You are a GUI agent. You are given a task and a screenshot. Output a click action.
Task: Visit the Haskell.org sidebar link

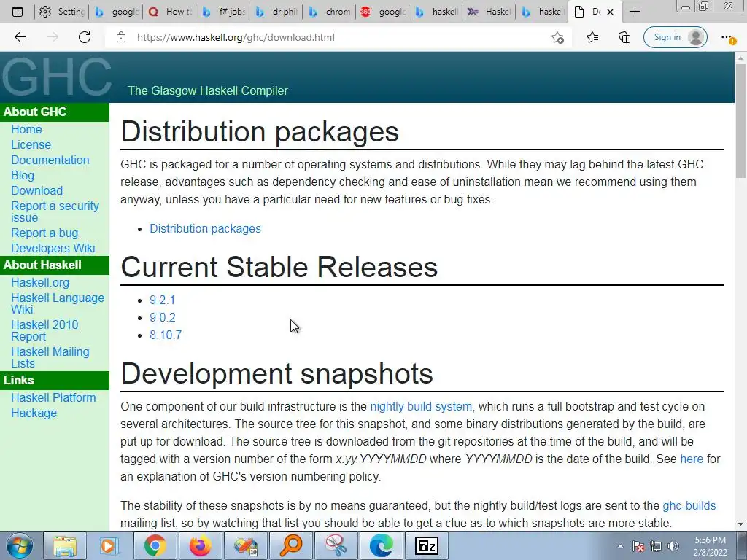pos(40,282)
